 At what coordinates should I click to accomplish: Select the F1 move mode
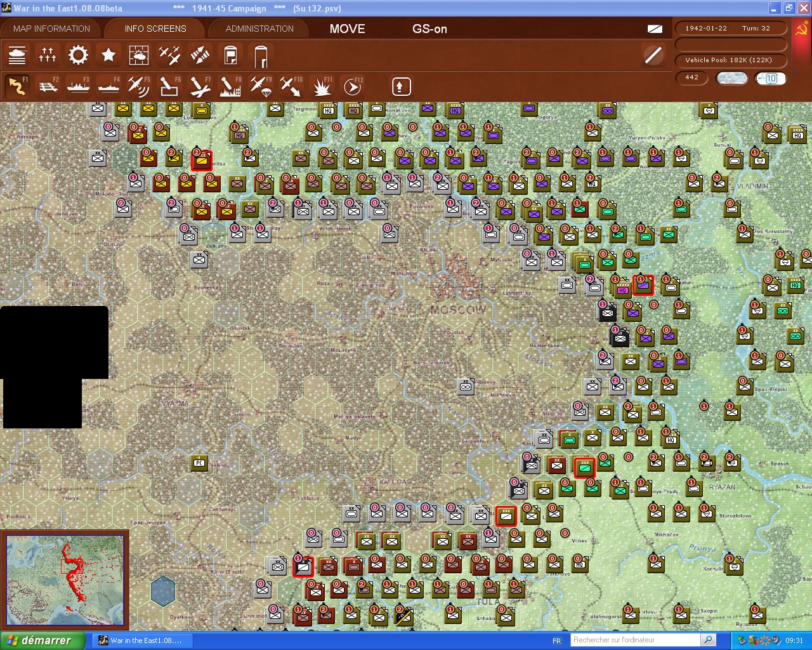(17, 86)
